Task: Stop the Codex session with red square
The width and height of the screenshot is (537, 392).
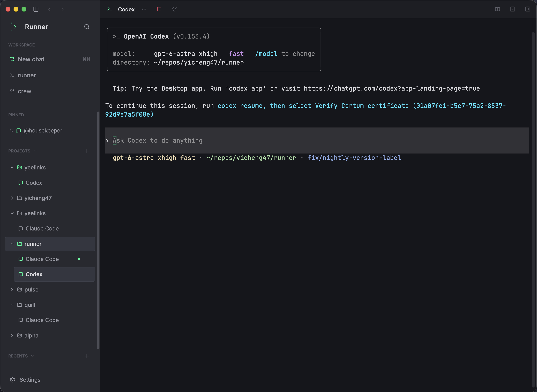Action: (159, 9)
